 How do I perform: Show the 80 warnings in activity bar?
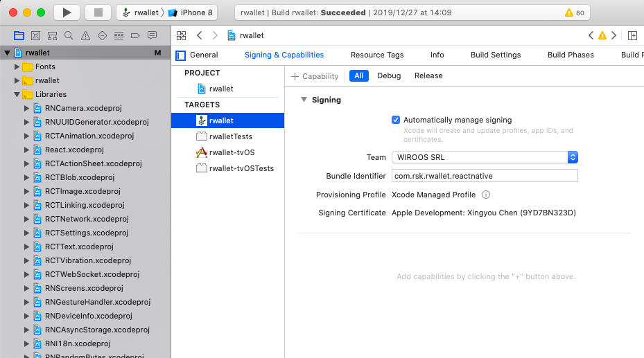pos(575,12)
